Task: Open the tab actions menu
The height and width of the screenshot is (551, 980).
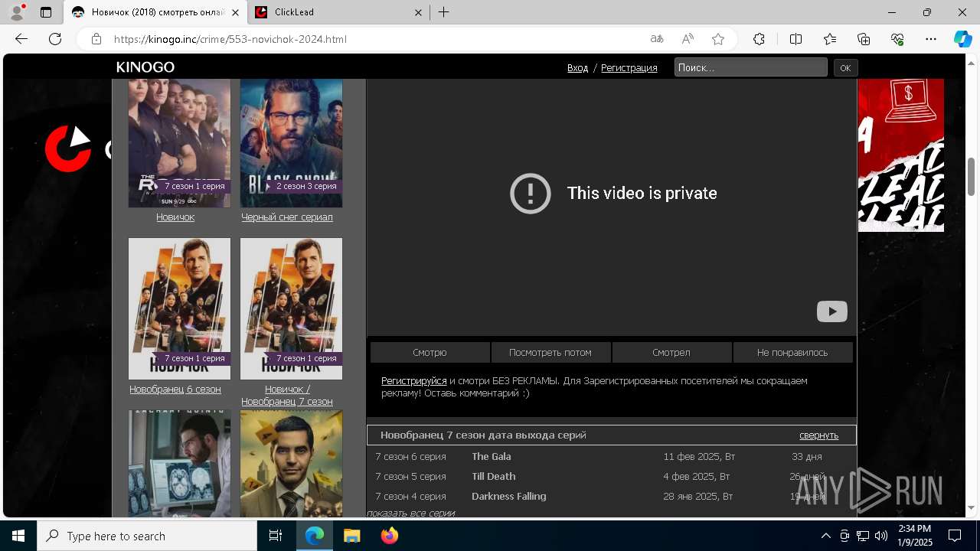Action: point(46,12)
